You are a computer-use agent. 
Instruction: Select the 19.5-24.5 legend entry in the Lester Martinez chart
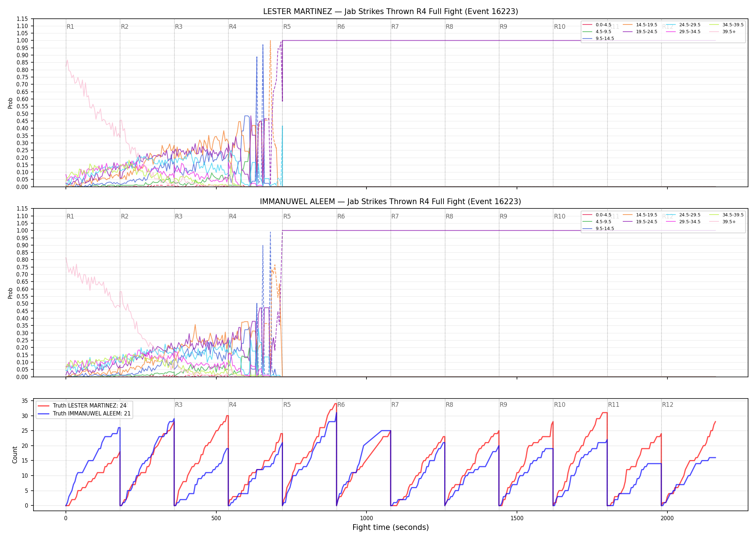point(640,32)
